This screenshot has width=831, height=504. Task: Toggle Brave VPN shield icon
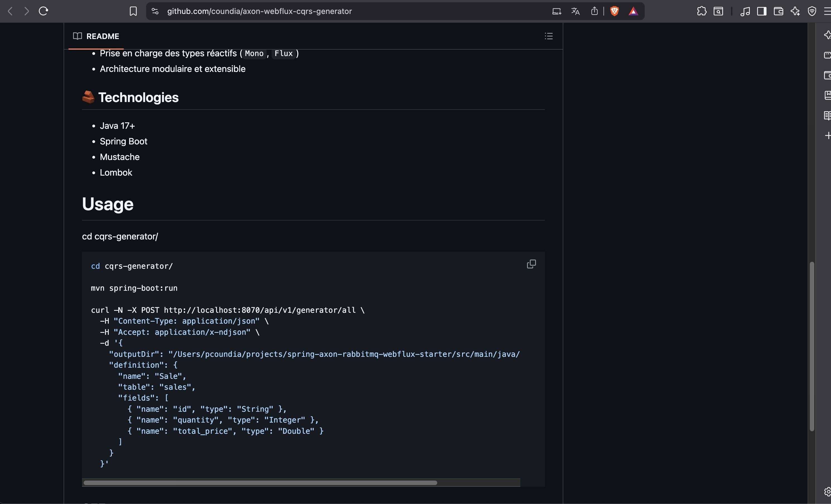pyautogui.click(x=812, y=11)
